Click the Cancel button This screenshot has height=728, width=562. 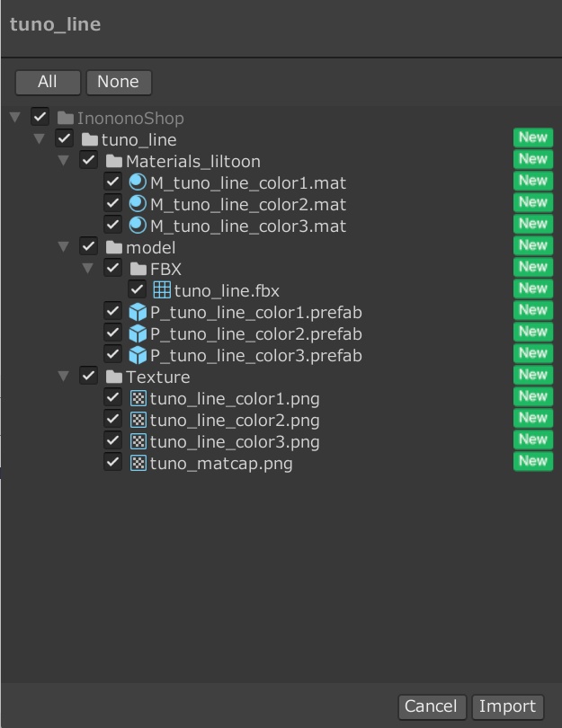(x=431, y=706)
